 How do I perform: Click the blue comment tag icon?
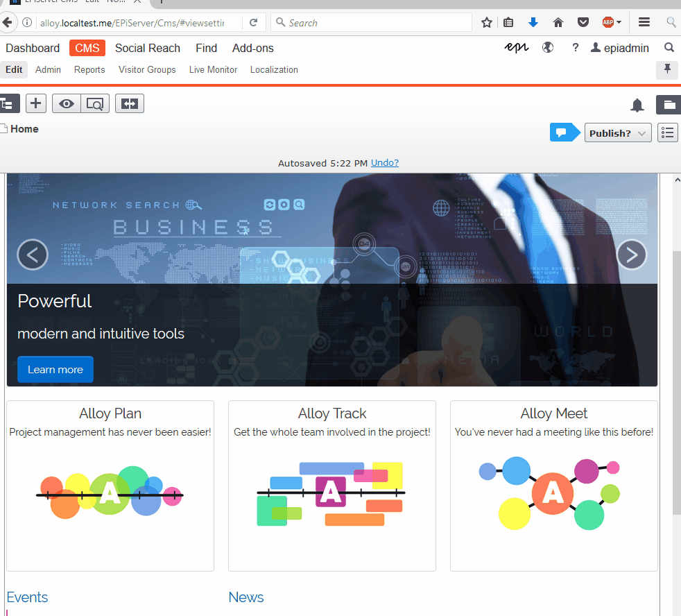(x=565, y=132)
